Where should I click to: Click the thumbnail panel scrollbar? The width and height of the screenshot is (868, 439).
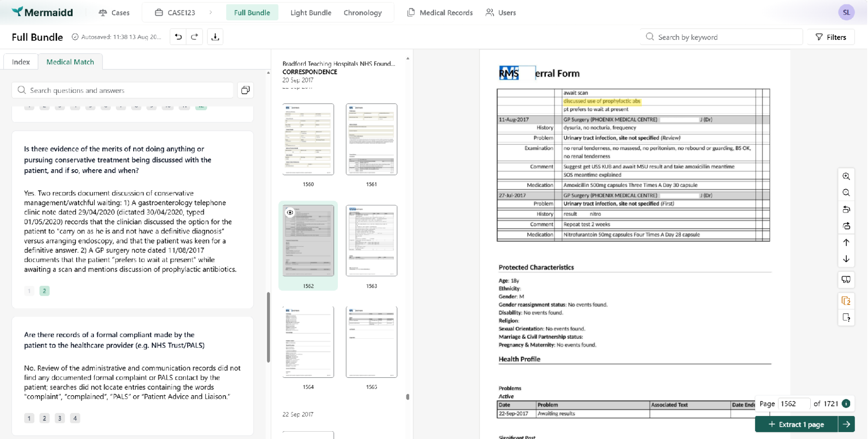(x=407, y=396)
